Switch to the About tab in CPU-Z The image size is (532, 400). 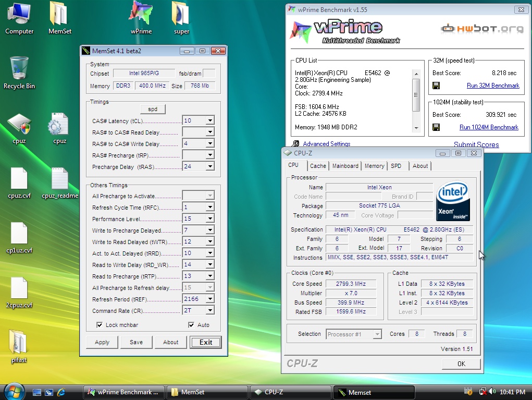420,166
